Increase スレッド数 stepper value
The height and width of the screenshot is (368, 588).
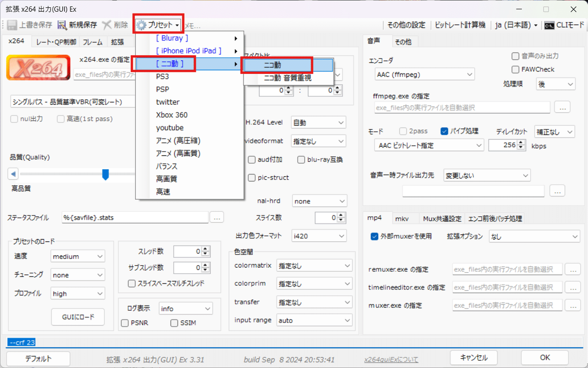coord(206,249)
